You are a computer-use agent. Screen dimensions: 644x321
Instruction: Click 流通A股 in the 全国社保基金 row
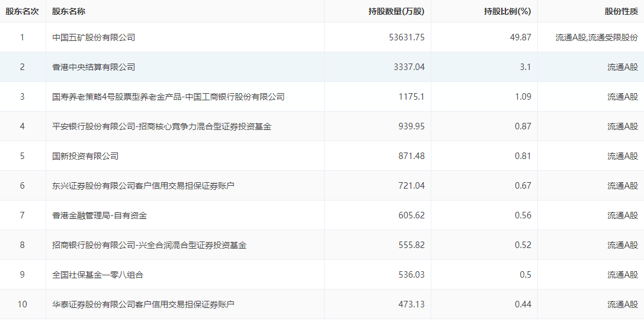pos(623,275)
